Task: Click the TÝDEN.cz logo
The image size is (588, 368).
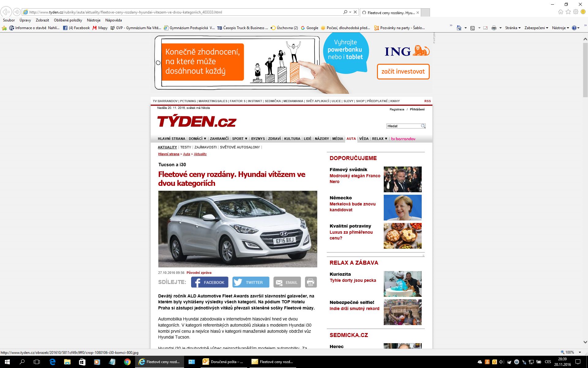Action: pyautogui.click(x=197, y=121)
